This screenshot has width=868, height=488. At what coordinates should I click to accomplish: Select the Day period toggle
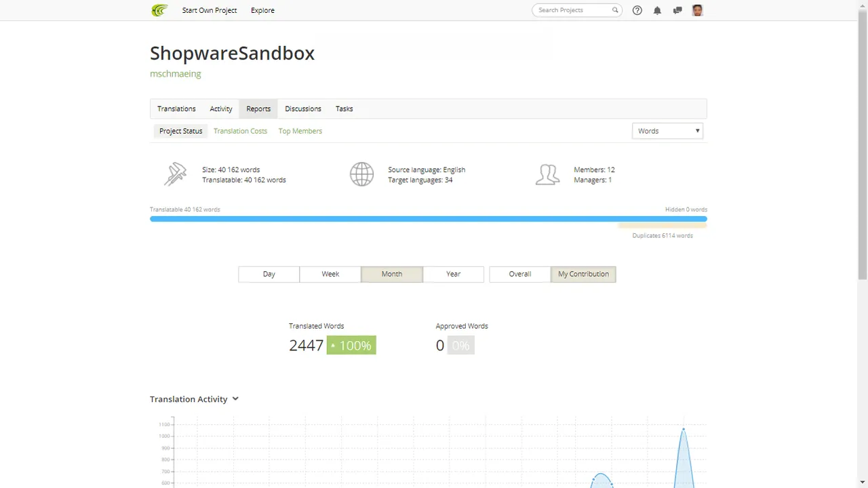tap(269, 274)
